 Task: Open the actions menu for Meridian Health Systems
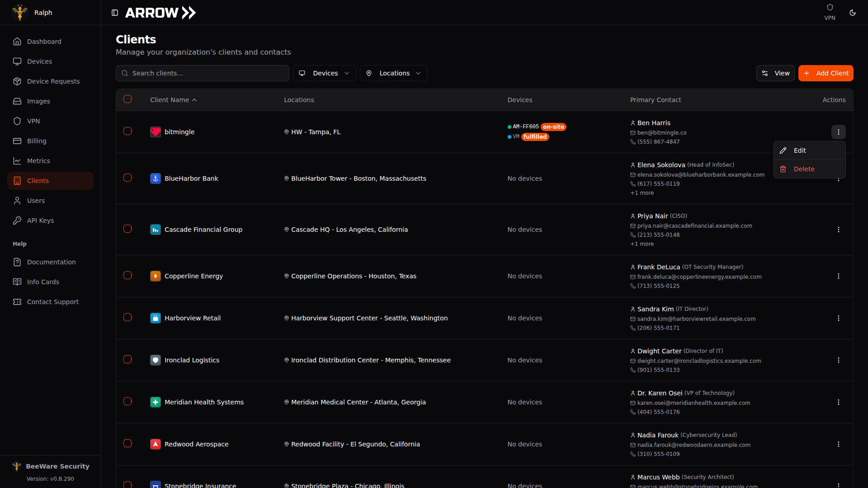point(838,402)
